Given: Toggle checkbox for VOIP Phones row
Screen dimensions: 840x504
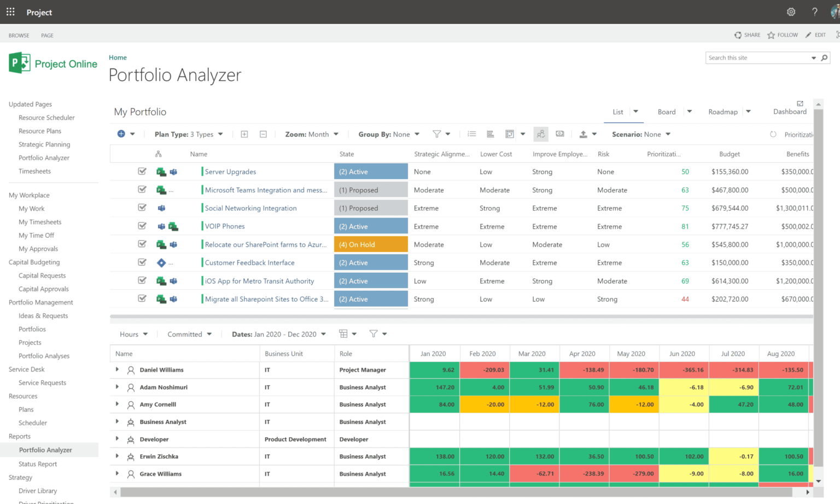Looking at the screenshot, I should [x=142, y=226].
